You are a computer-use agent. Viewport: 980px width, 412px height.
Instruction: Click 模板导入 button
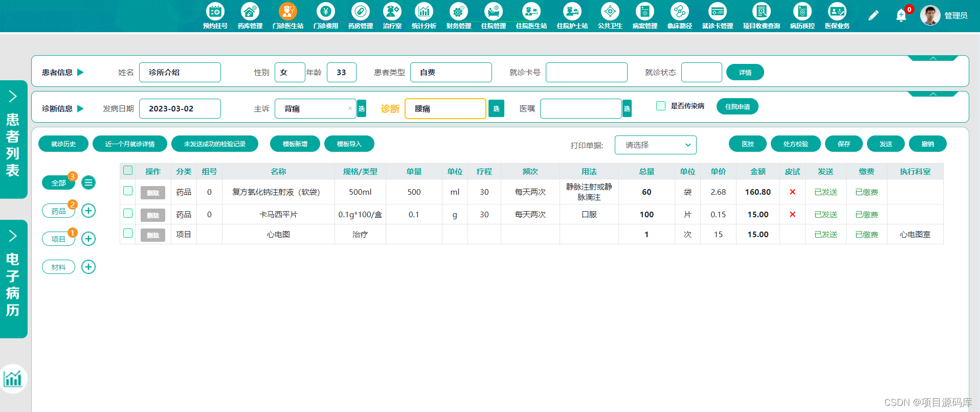pos(349,144)
